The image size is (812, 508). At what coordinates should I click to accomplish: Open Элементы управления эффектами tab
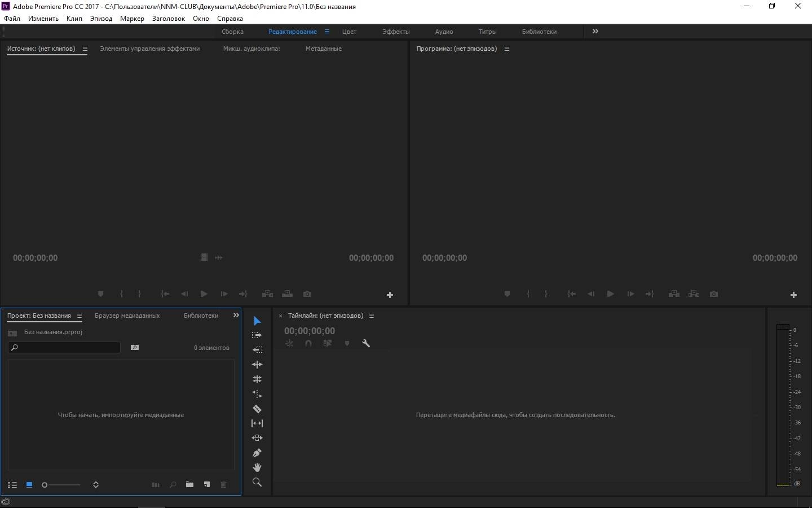click(150, 49)
